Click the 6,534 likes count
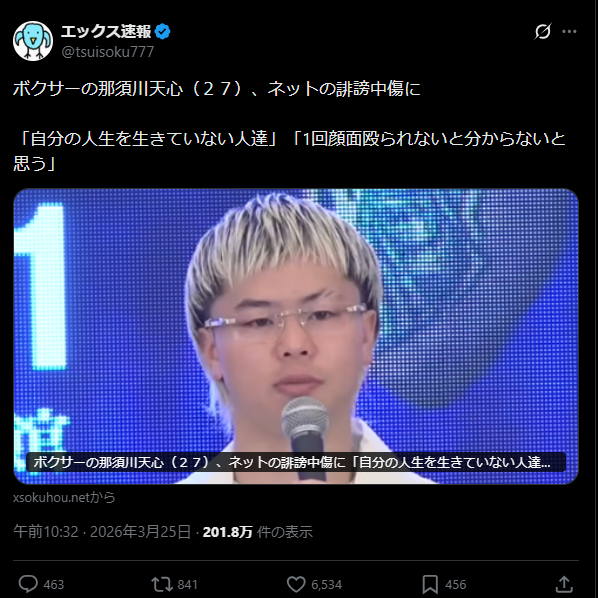Image resolution: width=598 pixels, height=598 pixels. 326,584
